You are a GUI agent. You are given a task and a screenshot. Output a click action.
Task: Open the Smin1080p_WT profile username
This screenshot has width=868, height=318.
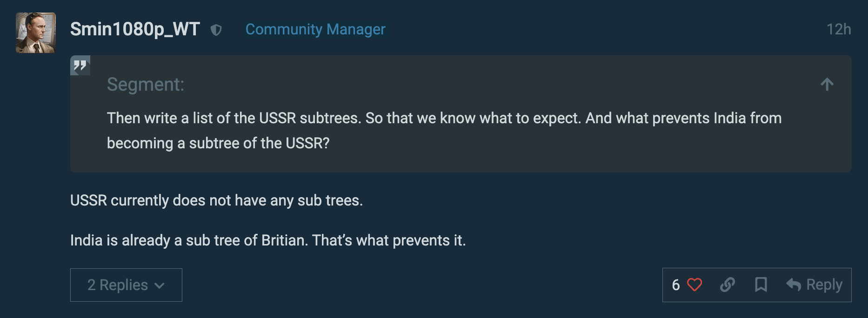click(x=135, y=29)
